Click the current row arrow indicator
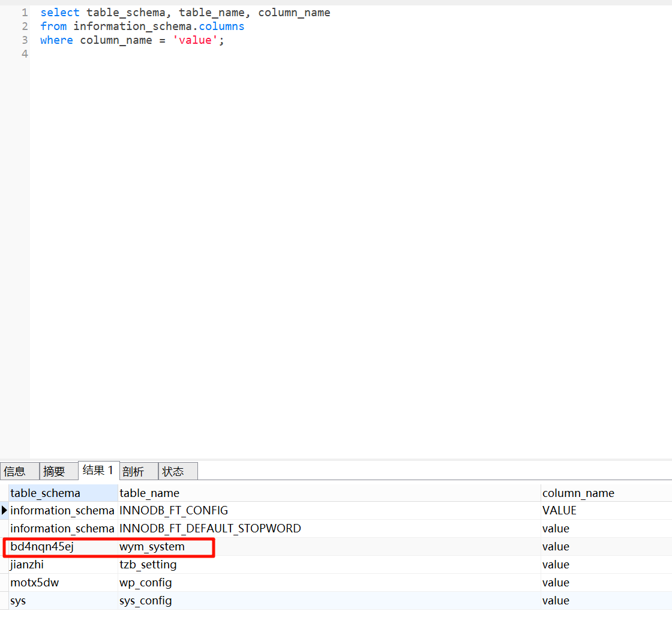Image resolution: width=672 pixels, height=620 pixels. tap(5, 511)
